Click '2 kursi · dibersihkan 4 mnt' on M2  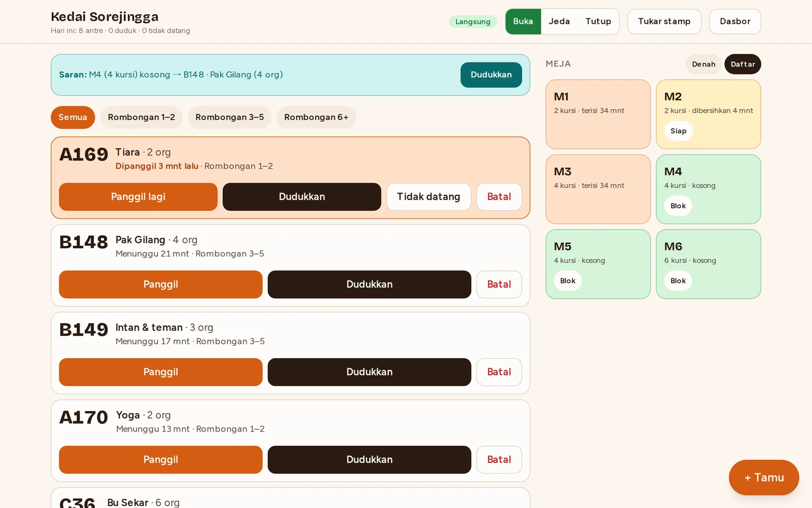point(708,111)
